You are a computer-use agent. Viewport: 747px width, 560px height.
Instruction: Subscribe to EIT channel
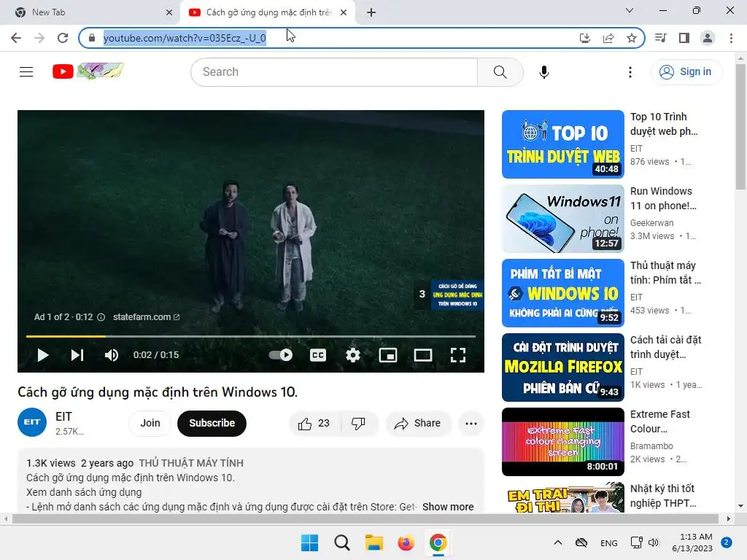[x=212, y=424]
